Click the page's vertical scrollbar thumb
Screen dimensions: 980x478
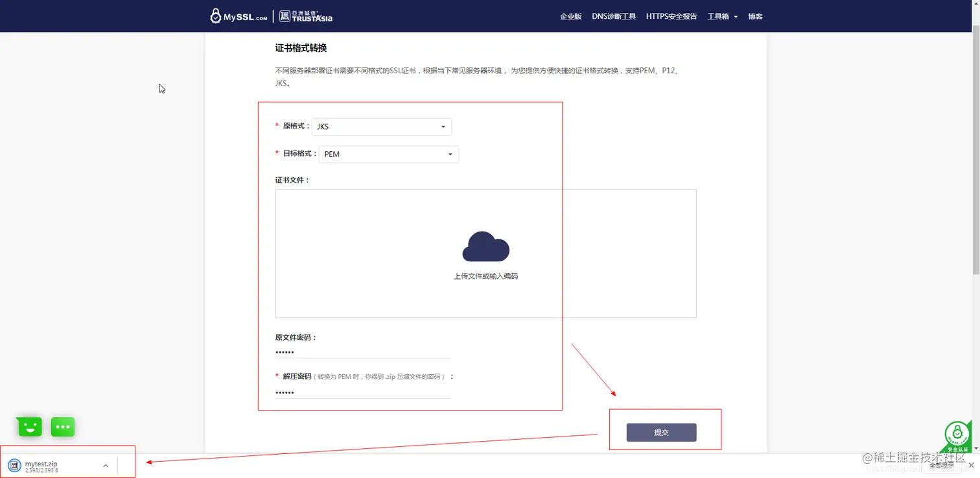click(975, 149)
